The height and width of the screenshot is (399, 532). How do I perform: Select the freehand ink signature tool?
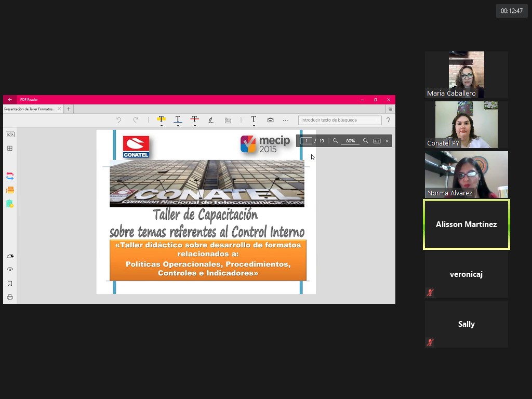pos(211,120)
